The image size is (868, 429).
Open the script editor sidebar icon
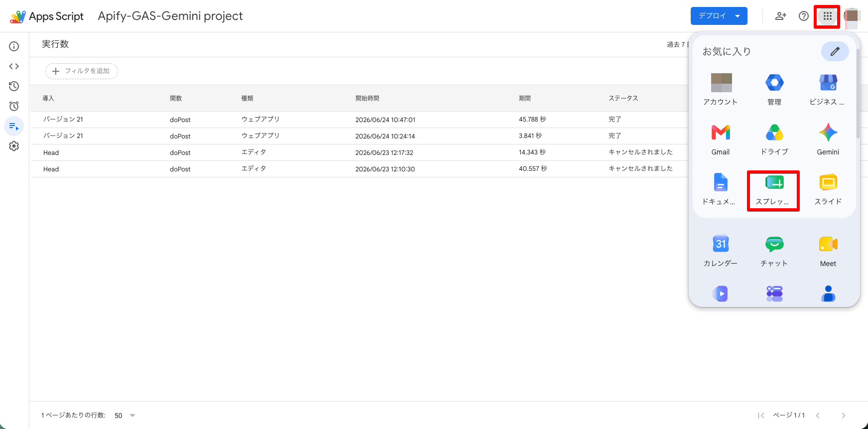click(14, 66)
